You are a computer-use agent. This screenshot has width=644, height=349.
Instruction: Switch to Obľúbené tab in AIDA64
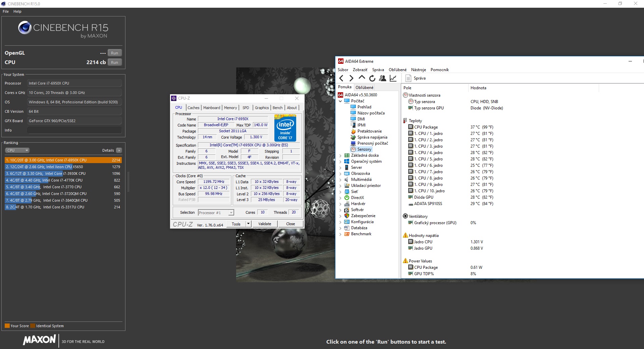click(x=365, y=88)
